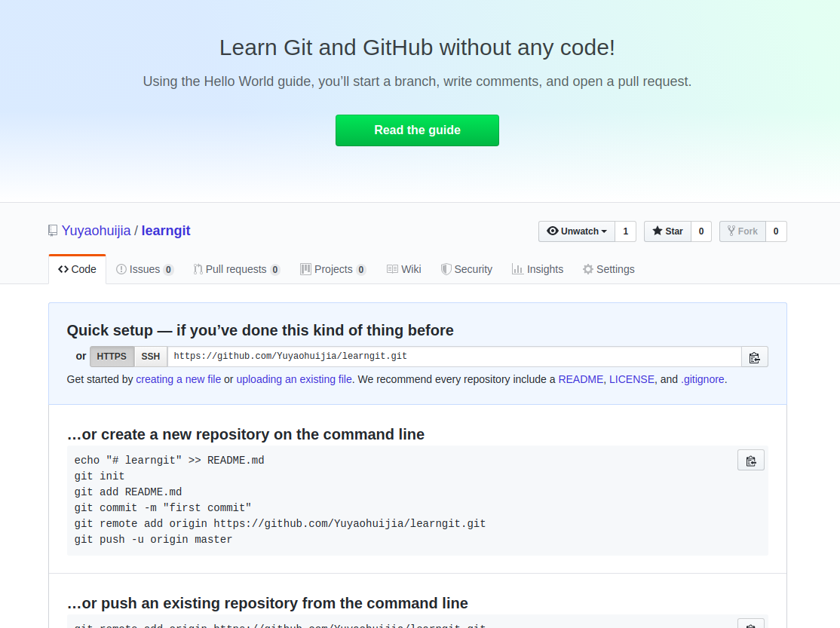The height and width of the screenshot is (628, 840).
Task: Open the learngit repository link
Action: point(166,231)
